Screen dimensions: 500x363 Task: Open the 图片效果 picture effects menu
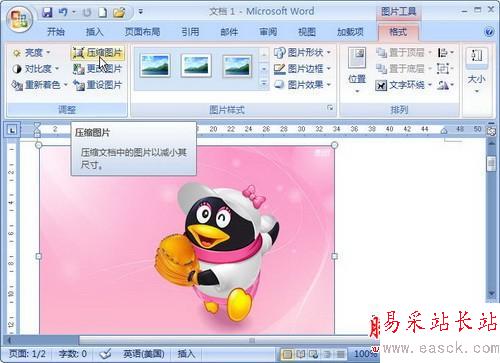[302, 85]
